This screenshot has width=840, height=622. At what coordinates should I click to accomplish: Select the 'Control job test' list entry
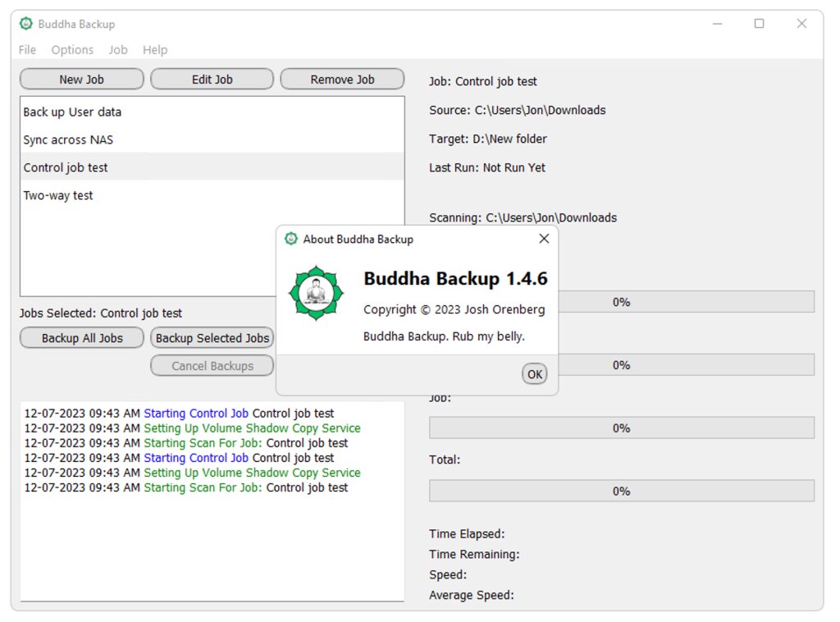[212, 167]
